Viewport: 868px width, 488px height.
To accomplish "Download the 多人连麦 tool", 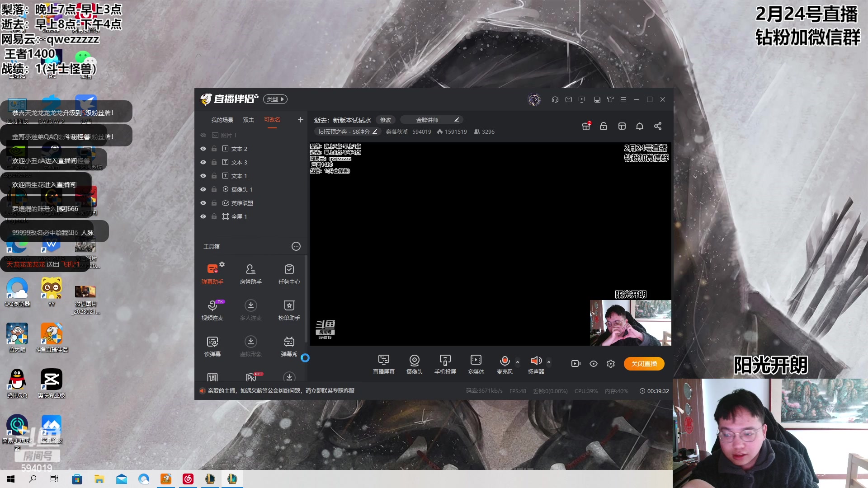I will (250, 310).
